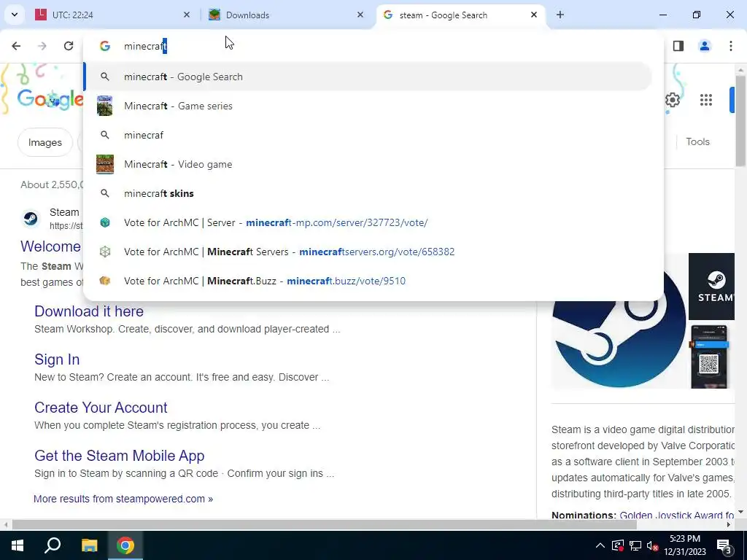Click the Google G icon in address bar
This screenshot has width=747, height=560.
click(x=105, y=46)
